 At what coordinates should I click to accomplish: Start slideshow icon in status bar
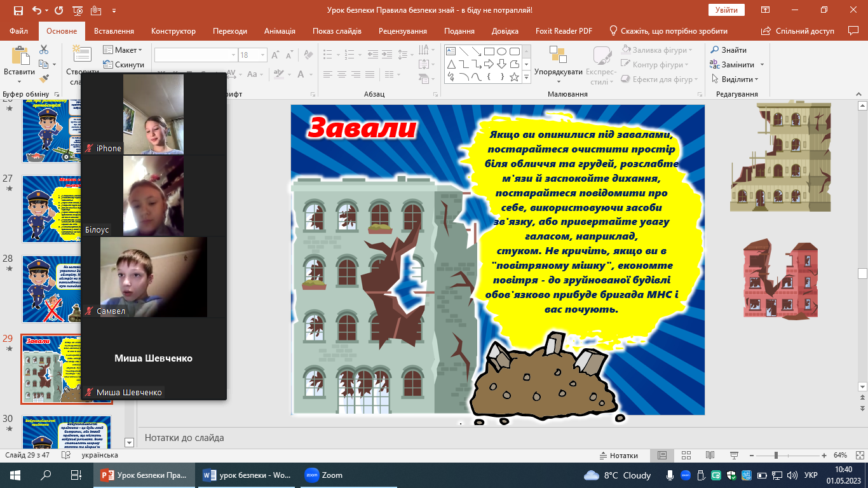coord(733,456)
